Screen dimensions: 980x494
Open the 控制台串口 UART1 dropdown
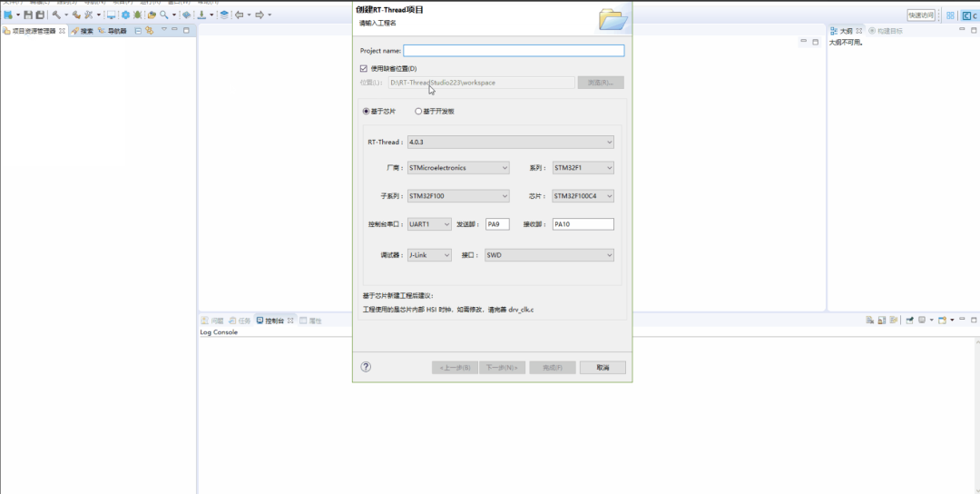point(428,223)
